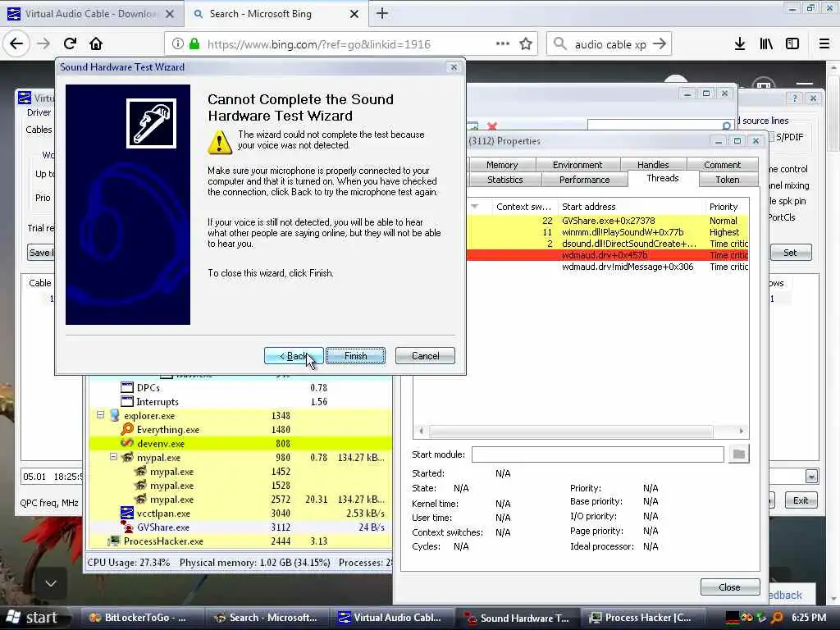This screenshot has height=630, width=840.
Task: Toggle the browser sidebar view
Action: point(792,44)
